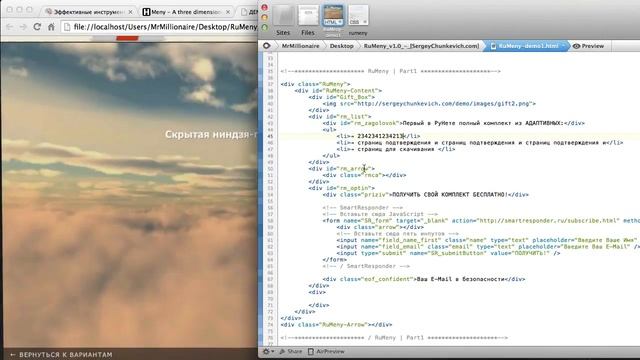Click the 'Скрытая ниндзя' heading in browser

point(211,134)
